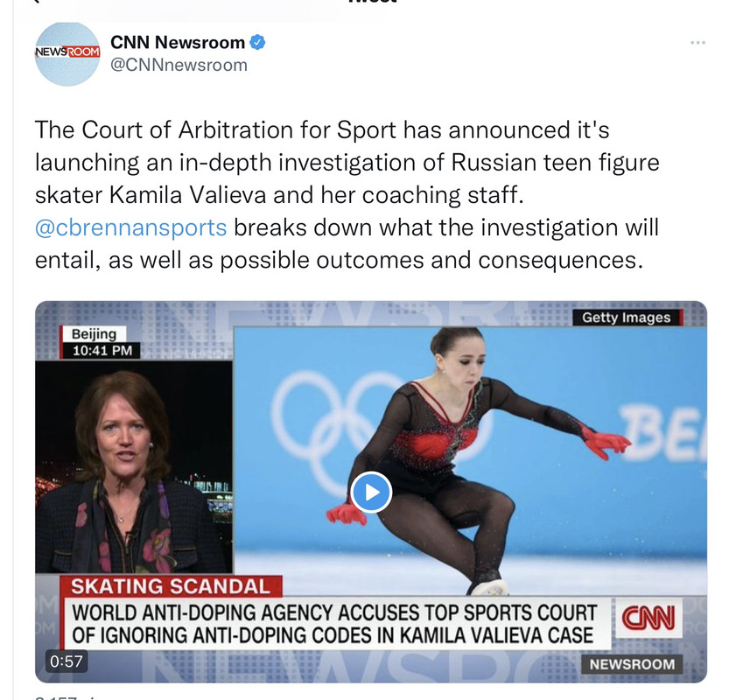Click the skater photo in the video thumbnail
This screenshot has height=700, width=729.
tap(470, 460)
